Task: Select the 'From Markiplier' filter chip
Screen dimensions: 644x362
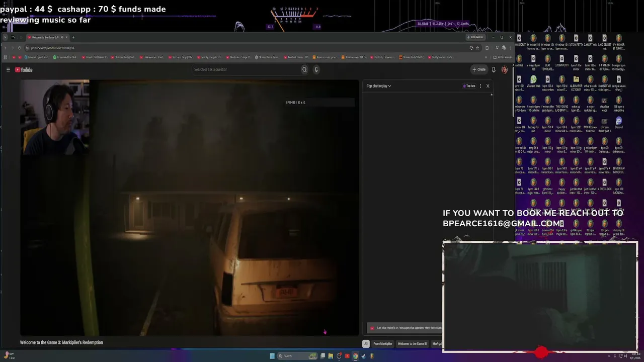Action: [382, 344]
